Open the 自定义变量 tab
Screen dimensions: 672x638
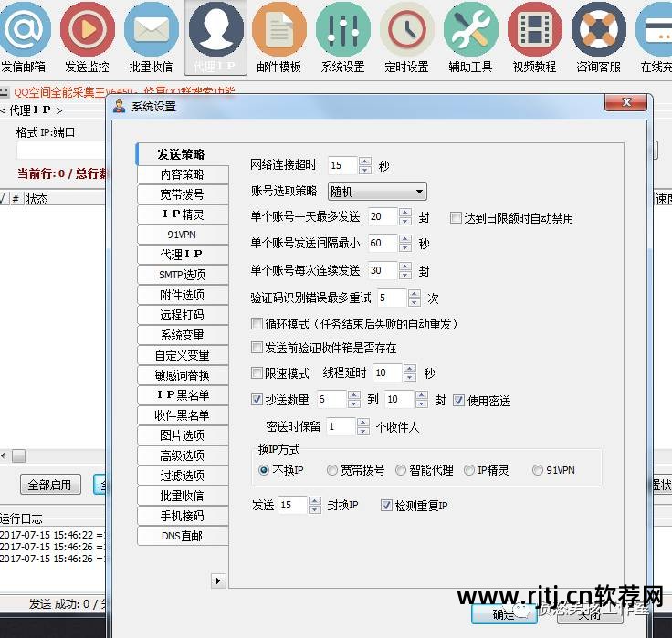point(183,355)
